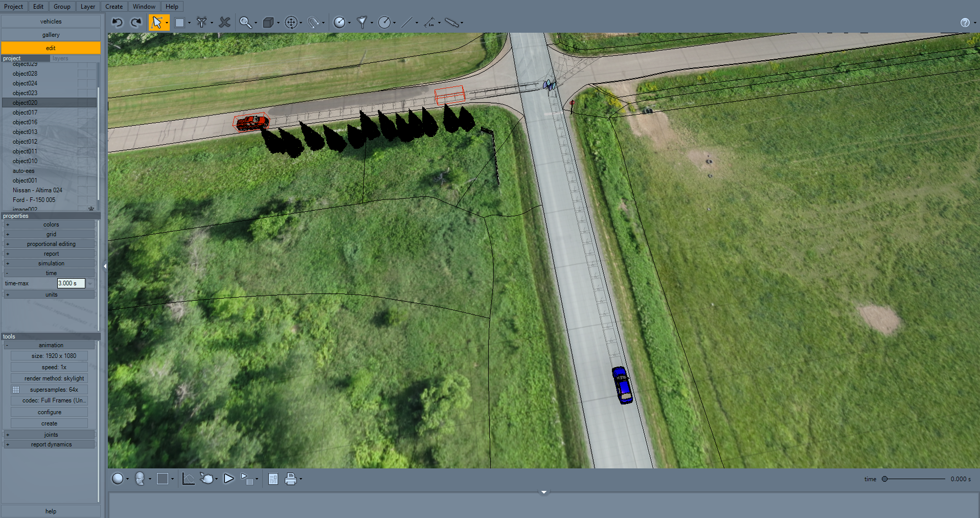Image resolution: width=980 pixels, height=518 pixels.
Task: Open the Edit menu
Action: tap(38, 7)
